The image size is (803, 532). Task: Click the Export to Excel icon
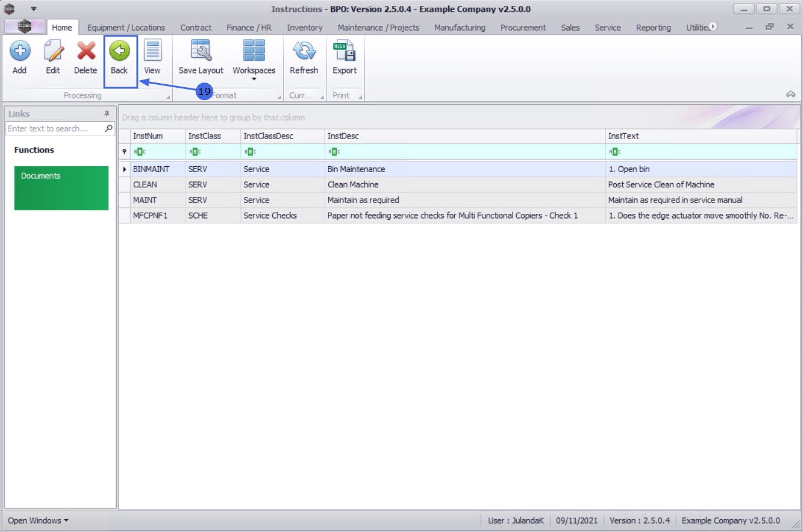tap(345, 51)
